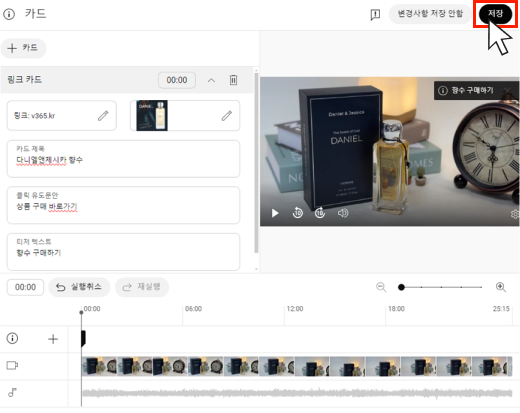Collapse the 링크 카드 section with chevron
The height and width of the screenshot is (413, 520).
click(211, 80)
